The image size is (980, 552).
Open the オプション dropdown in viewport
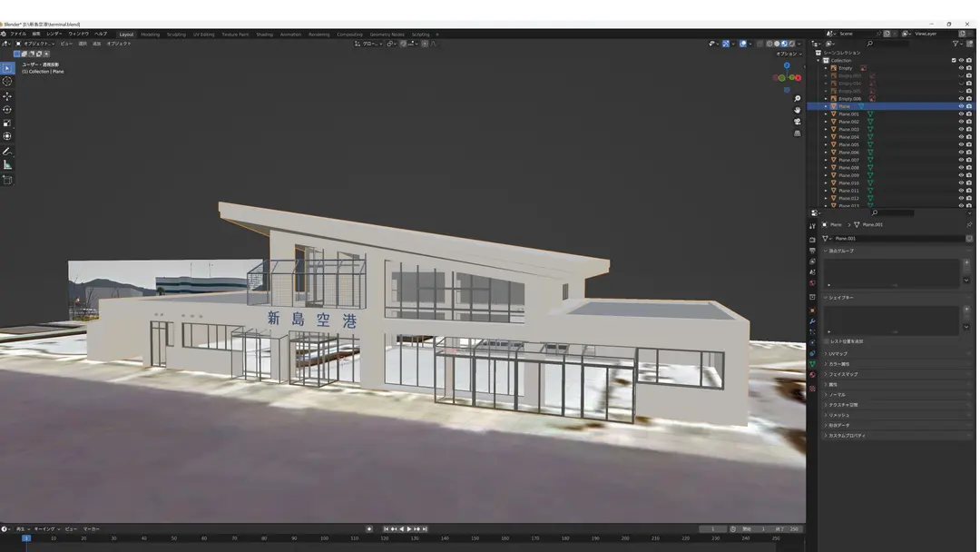(x=789, y=54)
